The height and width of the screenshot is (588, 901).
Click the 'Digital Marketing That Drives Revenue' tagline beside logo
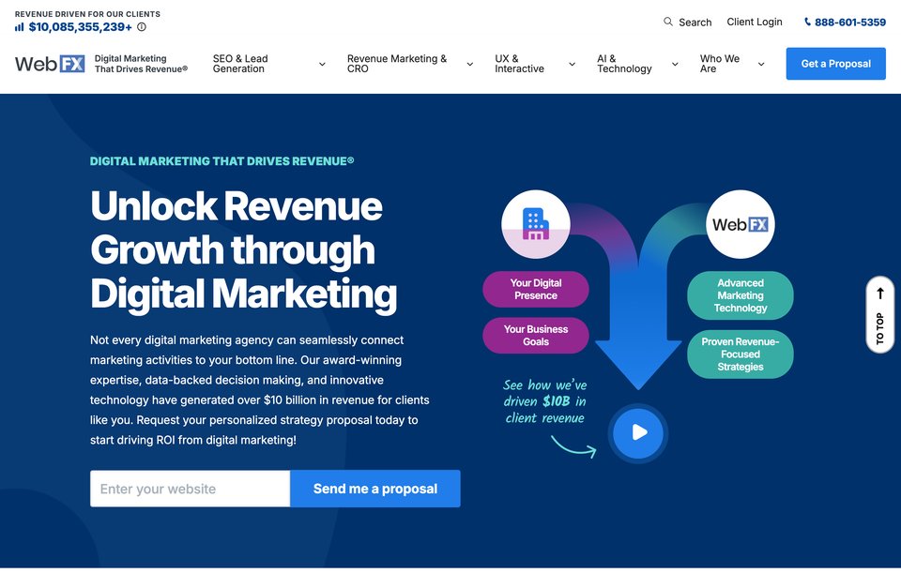(141, 64)
